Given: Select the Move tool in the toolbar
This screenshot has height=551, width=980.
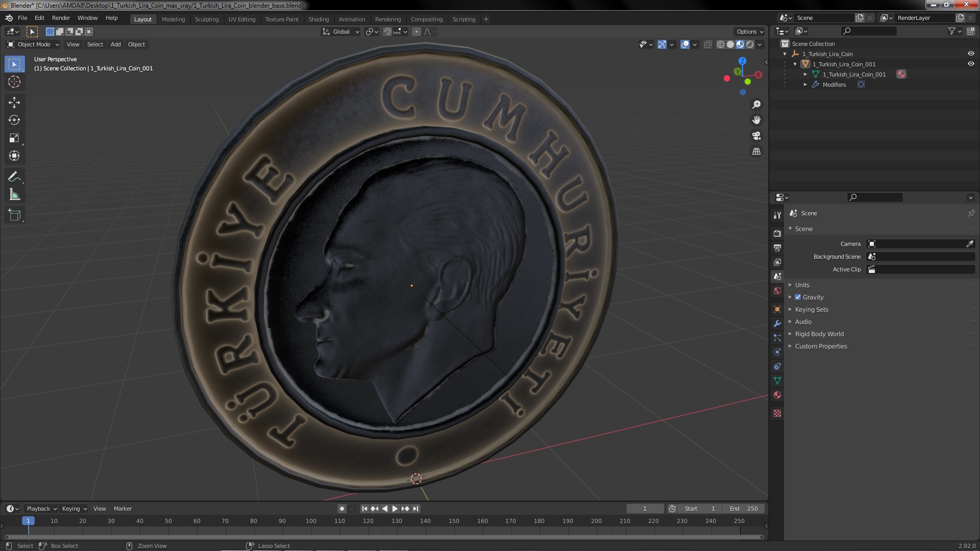Looking at the screenshot, I should pos(14,103).
